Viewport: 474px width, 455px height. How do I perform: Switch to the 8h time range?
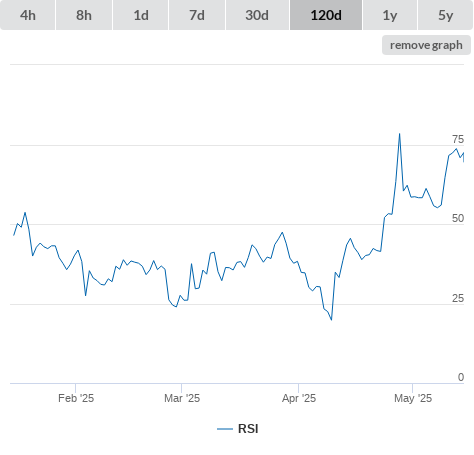(x=84, y=15)
